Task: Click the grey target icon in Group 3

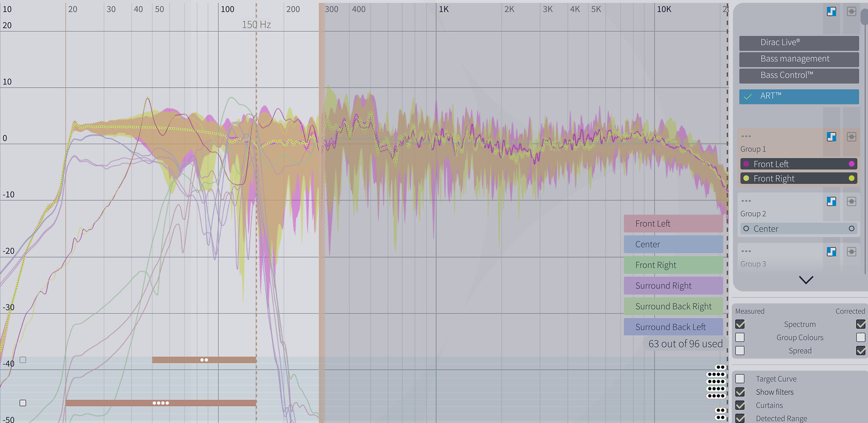Action: [x=851, y=252]
